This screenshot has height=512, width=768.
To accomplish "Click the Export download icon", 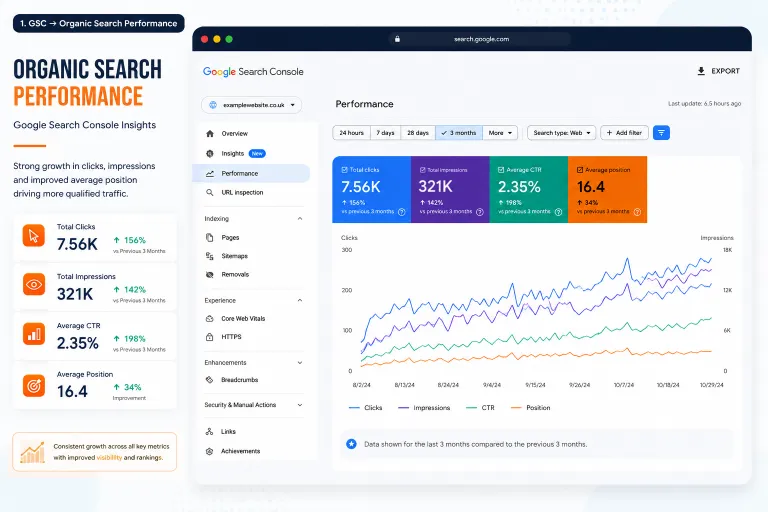I will (701, 71).
